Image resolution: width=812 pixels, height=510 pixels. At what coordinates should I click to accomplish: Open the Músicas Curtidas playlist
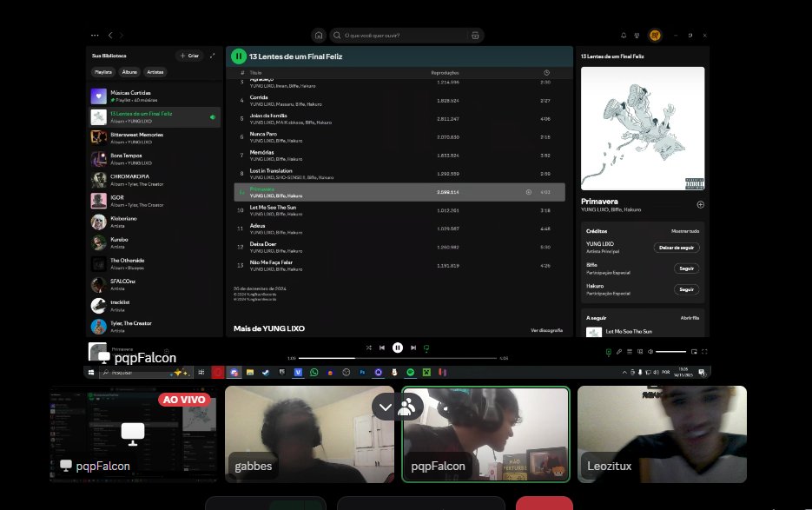tap(155, 96)
